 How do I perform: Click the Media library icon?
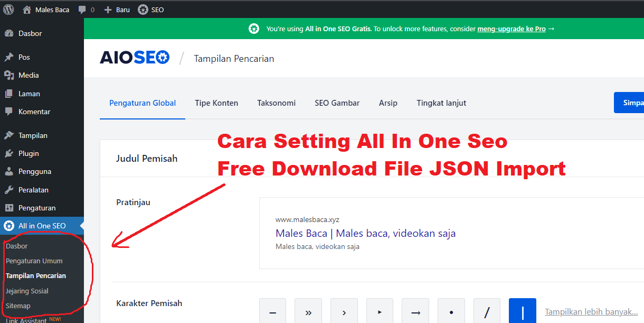pyautogui.click(x=9, y=75)
